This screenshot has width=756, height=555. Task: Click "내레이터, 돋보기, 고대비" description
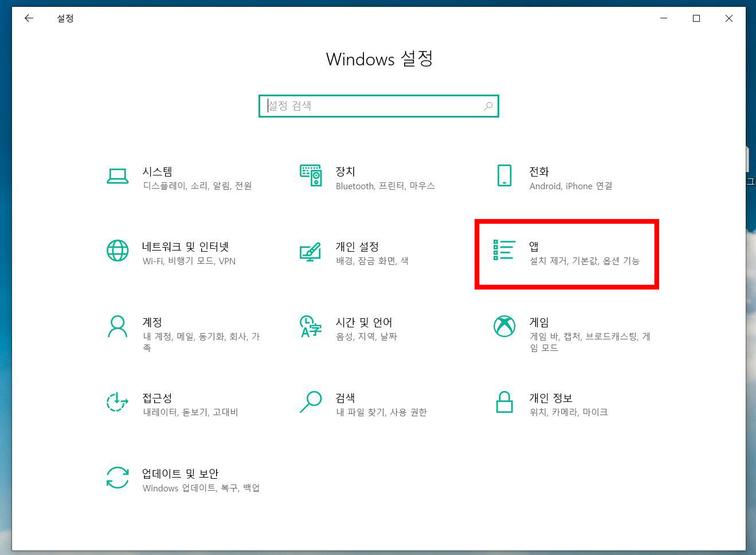point(190,412)
